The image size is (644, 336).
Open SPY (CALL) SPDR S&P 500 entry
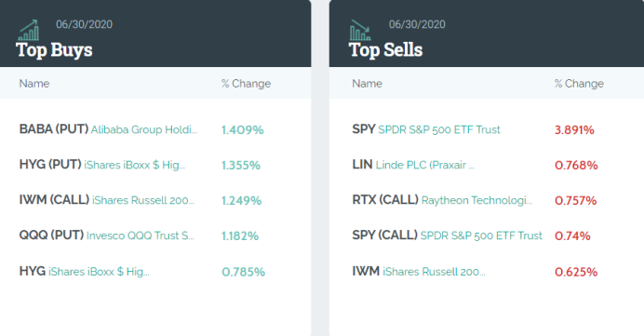click(448, 235)
